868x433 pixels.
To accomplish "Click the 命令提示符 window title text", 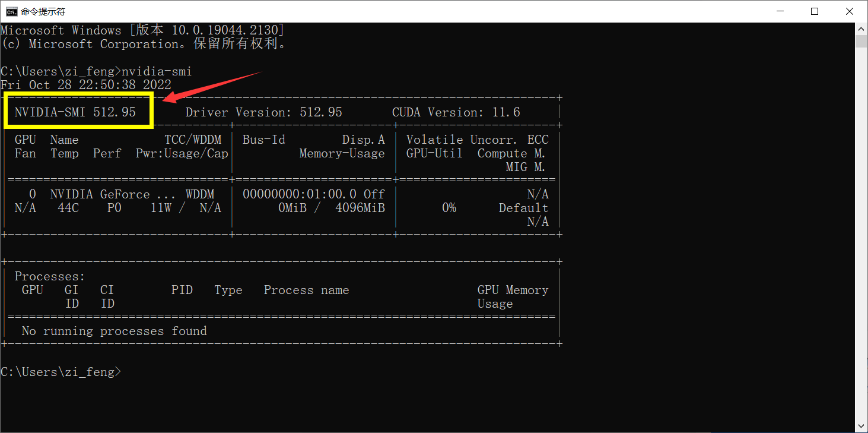I will click(x=43, y=11).
